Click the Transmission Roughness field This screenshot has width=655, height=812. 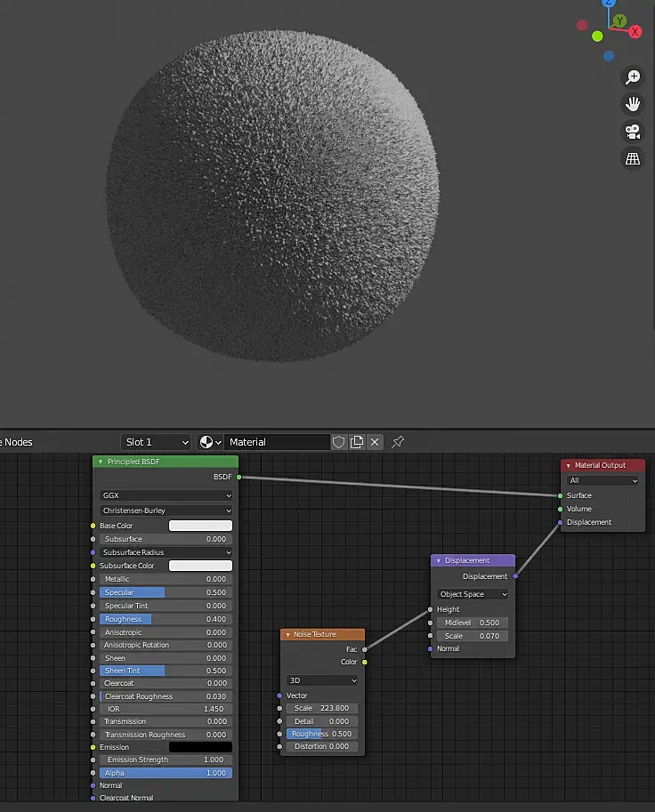pyautogui.click(x=166, y=735)
